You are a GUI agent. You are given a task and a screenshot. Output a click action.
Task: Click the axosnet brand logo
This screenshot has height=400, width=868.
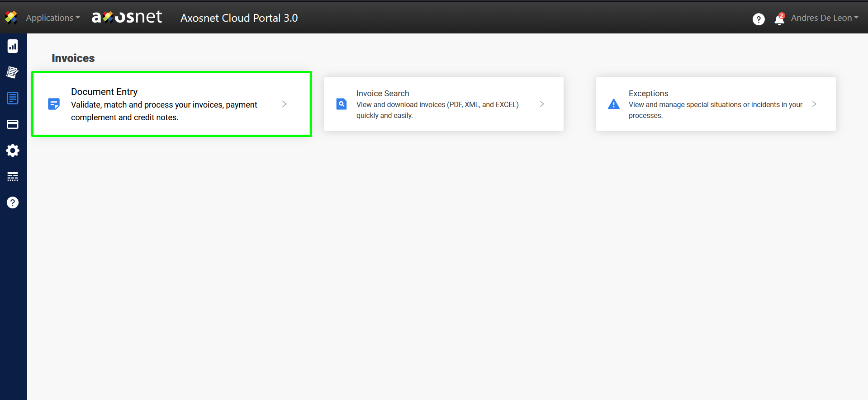[x=127, y=18]
